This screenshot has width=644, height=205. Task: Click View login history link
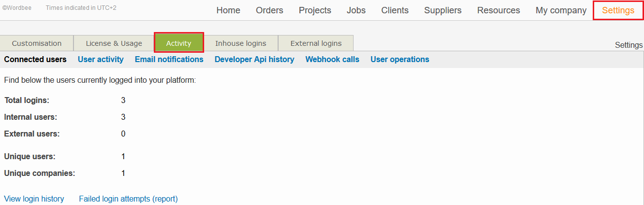pos(34,199)
